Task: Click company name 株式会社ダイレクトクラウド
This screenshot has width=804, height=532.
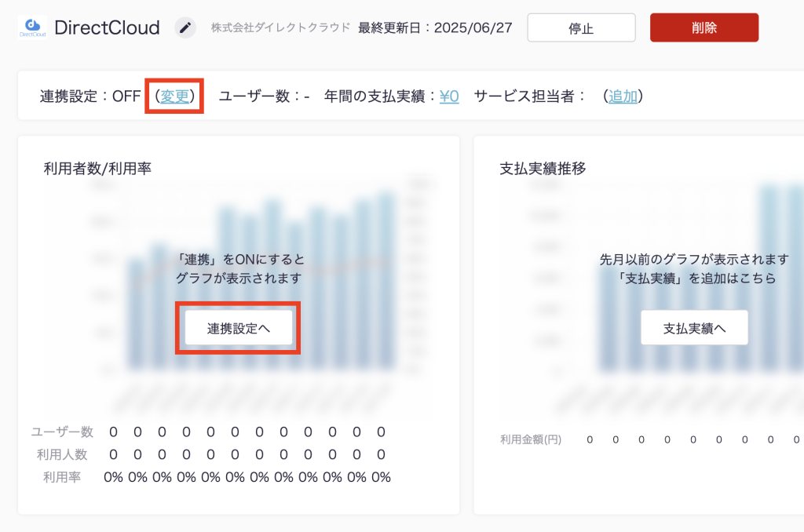Action: [280, 28]
